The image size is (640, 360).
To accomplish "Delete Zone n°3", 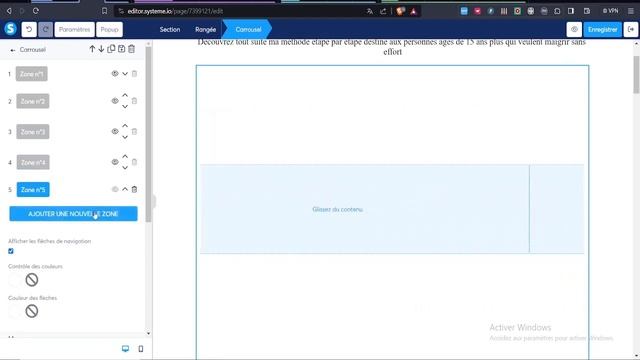I will coord(134,131).
